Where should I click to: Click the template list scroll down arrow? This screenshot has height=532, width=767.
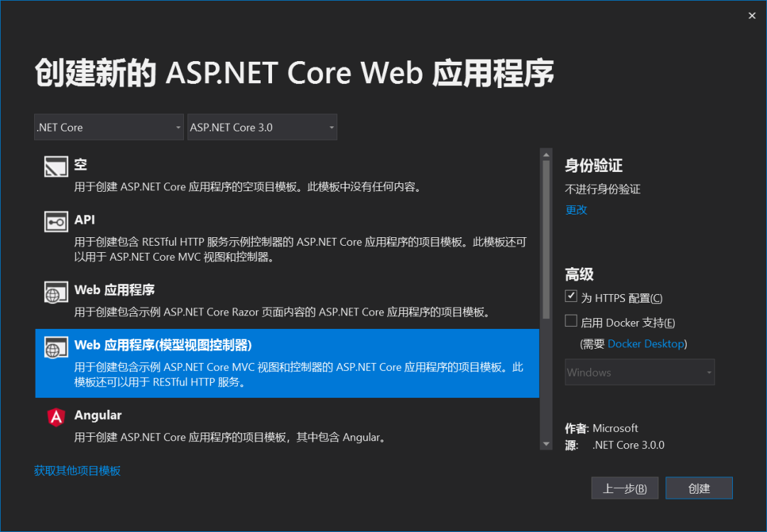546,444
